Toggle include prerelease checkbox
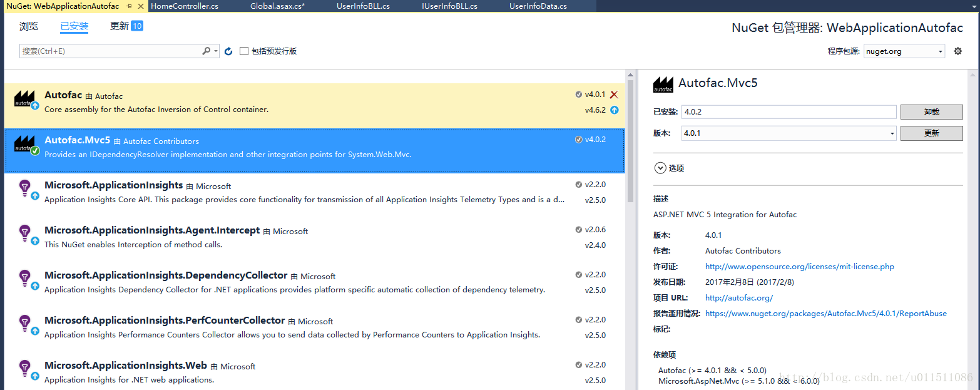980x390 pixels. tap(244, 51)
